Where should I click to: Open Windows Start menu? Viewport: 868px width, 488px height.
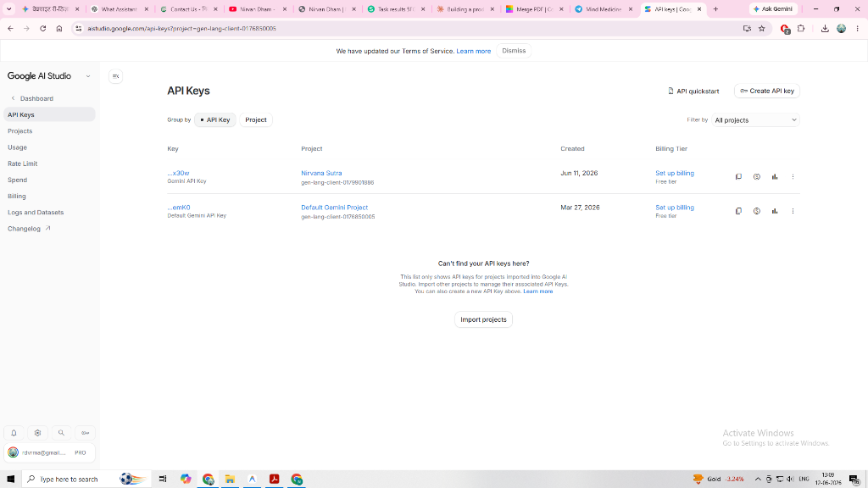(10, 480)
